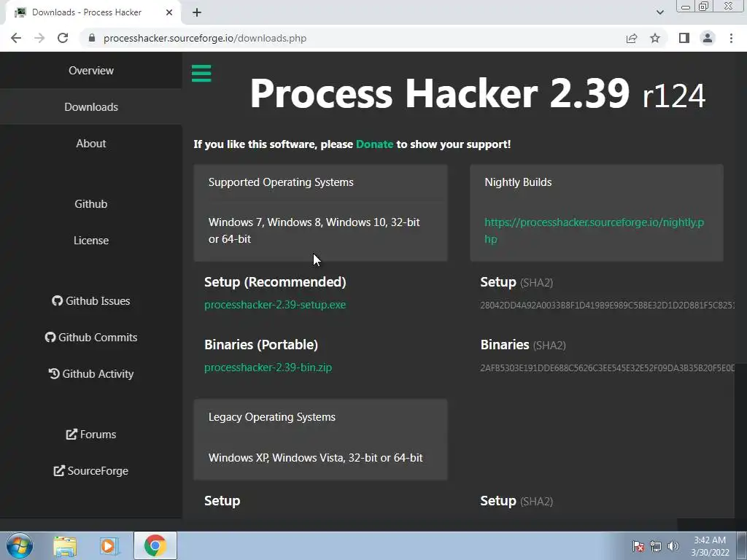This screenshot has height=560, width=747.
Task: Click the Binaries SHA2 hash starting 2AFB5303
Action: pyautogui.click(x=608, y=368)
